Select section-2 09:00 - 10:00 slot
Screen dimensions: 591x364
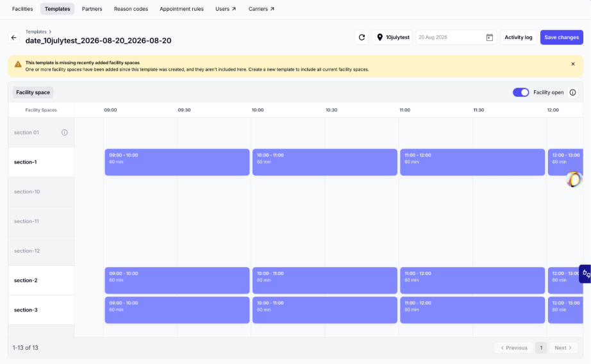point(177,280)
